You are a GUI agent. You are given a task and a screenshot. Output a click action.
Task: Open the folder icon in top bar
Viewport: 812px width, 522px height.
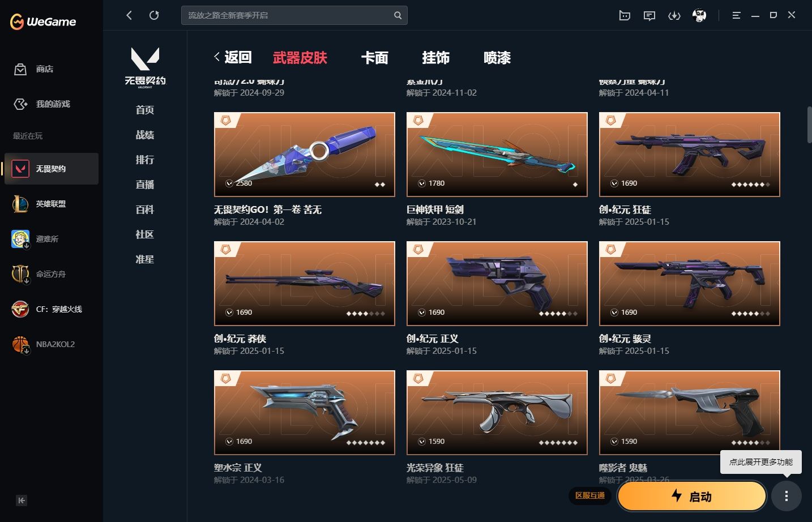pos(625,16)
